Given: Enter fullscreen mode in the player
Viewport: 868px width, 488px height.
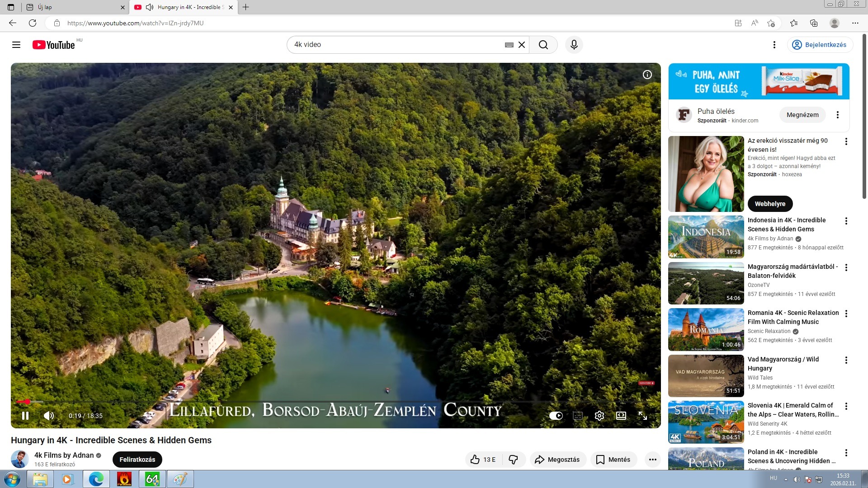Looking at the screenshot, I should tap(642, 416).
